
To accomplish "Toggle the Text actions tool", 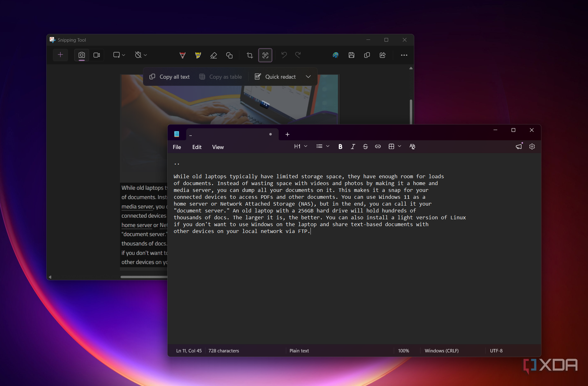I will [265, 55].
